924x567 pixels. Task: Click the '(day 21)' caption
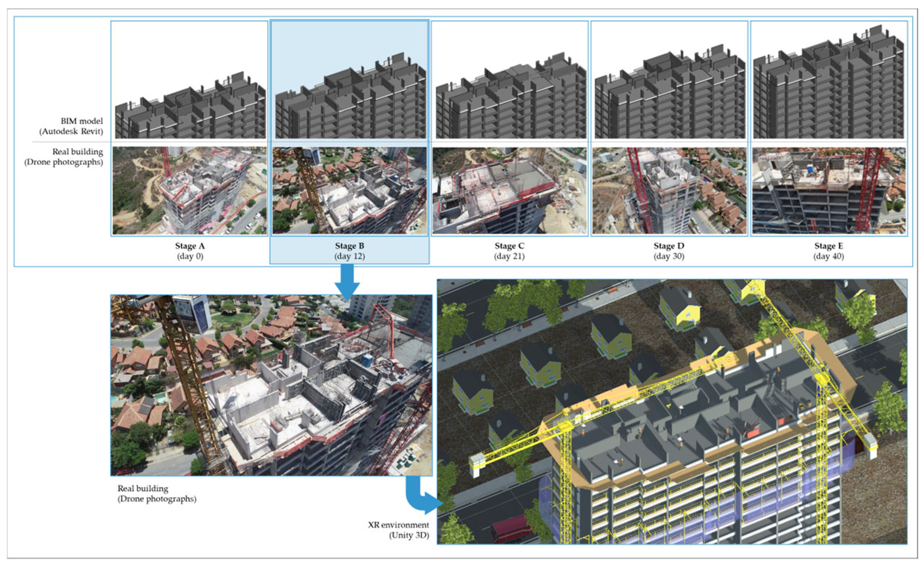tap(509, 257)
